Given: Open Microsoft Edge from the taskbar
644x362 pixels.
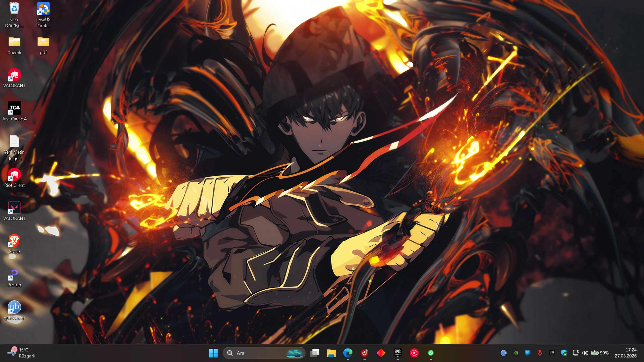Looking at the screenshot, I should tap(348, 353).
